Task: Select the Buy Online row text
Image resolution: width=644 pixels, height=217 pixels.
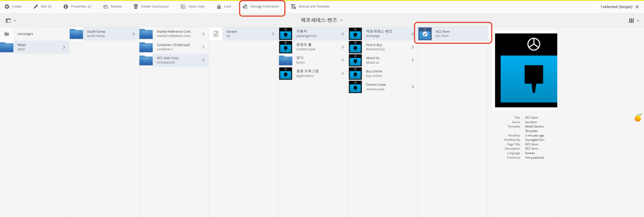Action: [374, 71]
